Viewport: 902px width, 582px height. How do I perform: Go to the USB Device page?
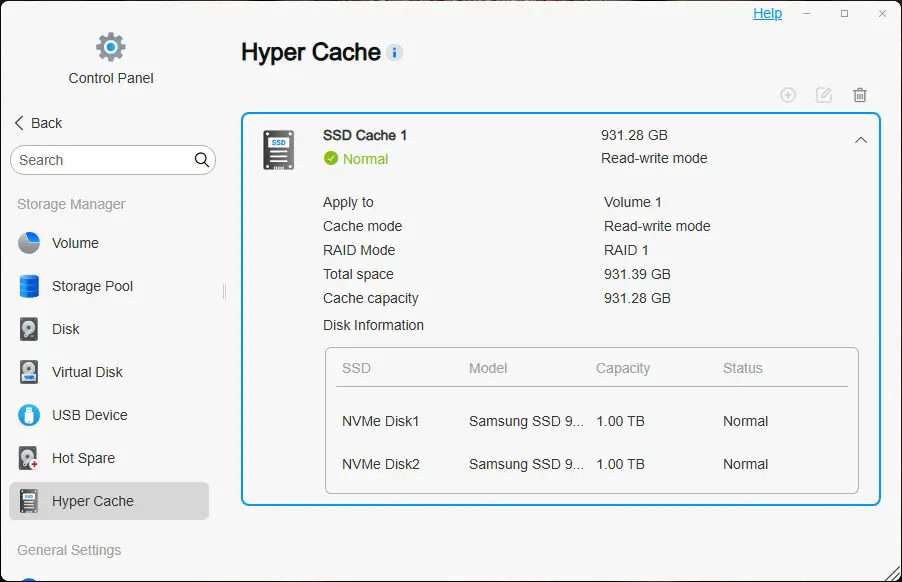tap(89, 415)
